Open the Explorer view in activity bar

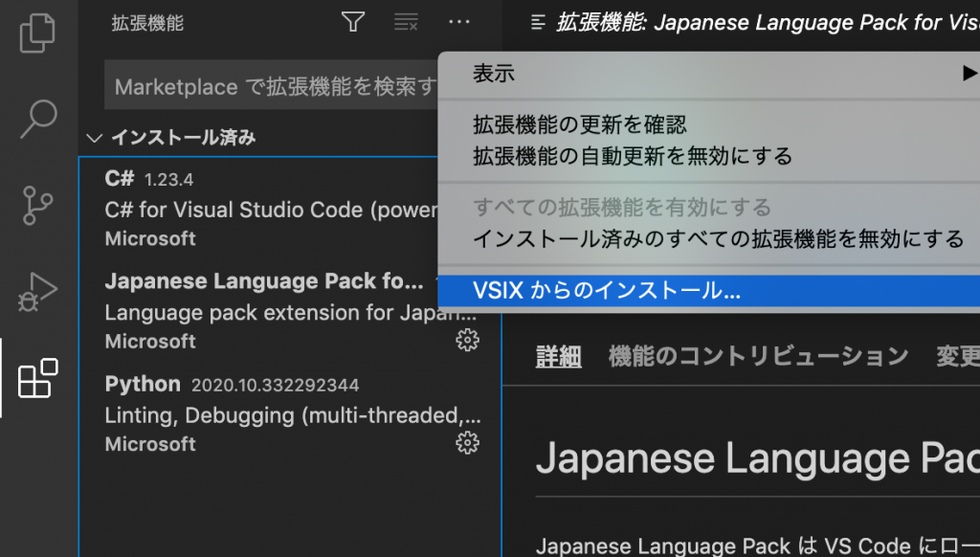click(x=37, y=33)
